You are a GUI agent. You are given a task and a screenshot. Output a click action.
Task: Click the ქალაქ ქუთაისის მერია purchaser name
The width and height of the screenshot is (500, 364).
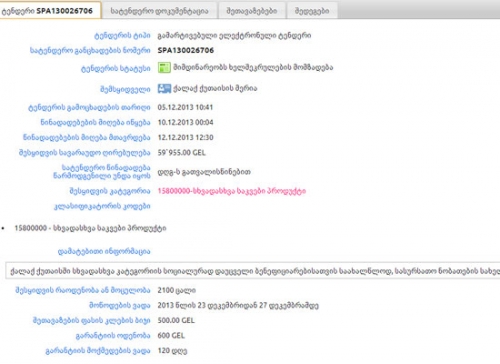click(x=215, y=88)
